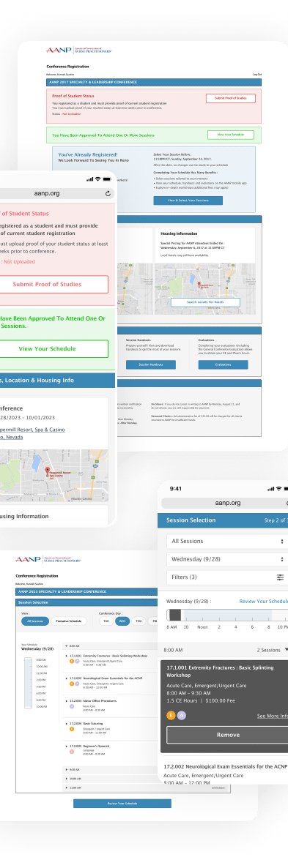Expand the 17.1.003 Minor Office Procedures row
Image resolution: width=288 pixels, height=868 pixels.
(x=67, y=701)
